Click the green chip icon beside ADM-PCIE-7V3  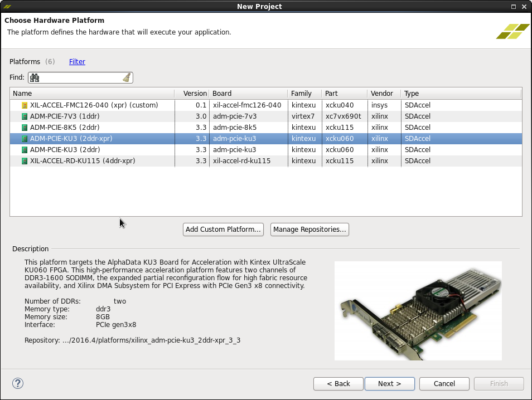[x=25, y=116]
